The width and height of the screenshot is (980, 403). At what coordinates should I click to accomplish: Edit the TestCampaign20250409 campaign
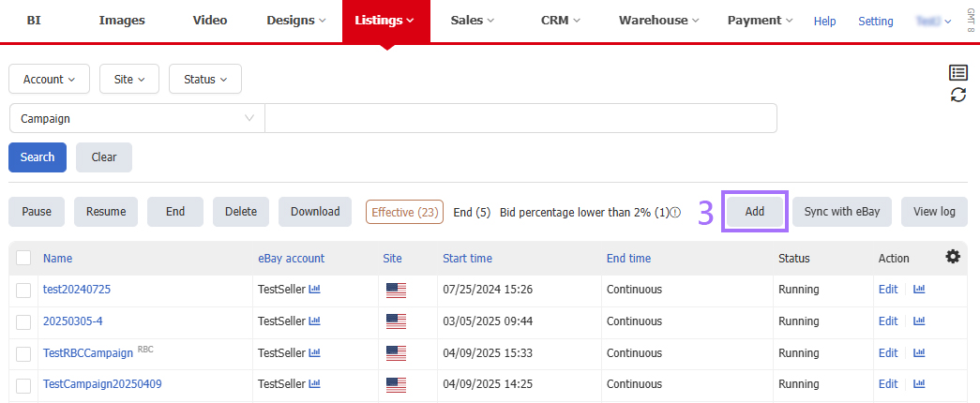click(887, 383)
